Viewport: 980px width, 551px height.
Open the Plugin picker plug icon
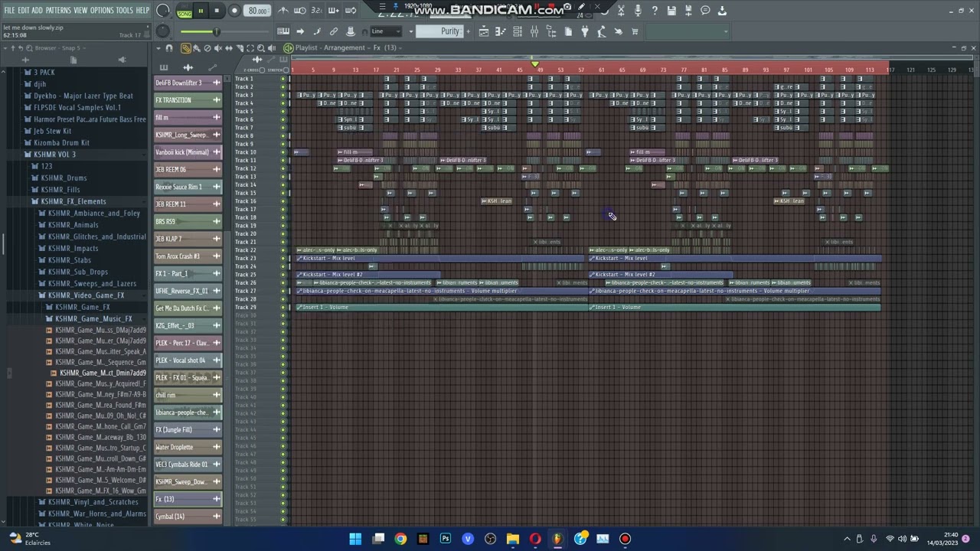pos(585,31)
